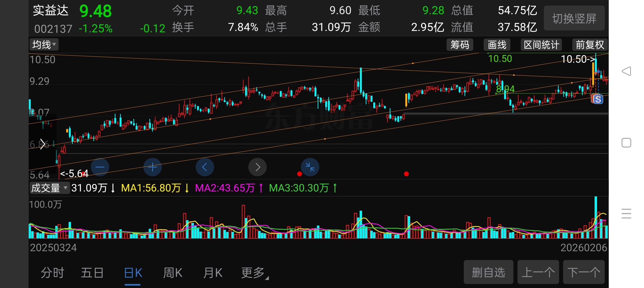
Task: Tap the S sell signal marker
Action: point(598,99)
